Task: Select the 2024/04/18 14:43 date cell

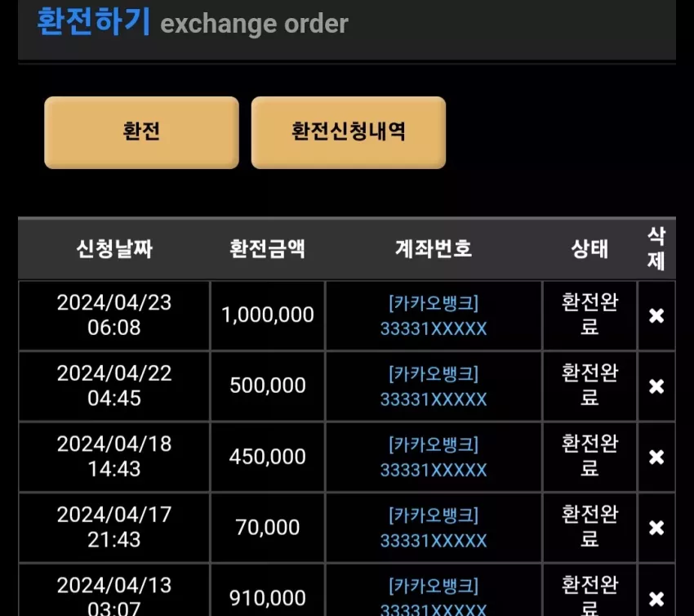Action: [x=114, y=457]
